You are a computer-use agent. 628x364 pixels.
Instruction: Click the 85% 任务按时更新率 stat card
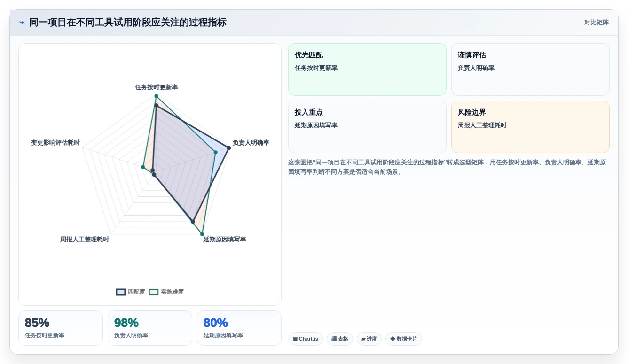[61, 328]
